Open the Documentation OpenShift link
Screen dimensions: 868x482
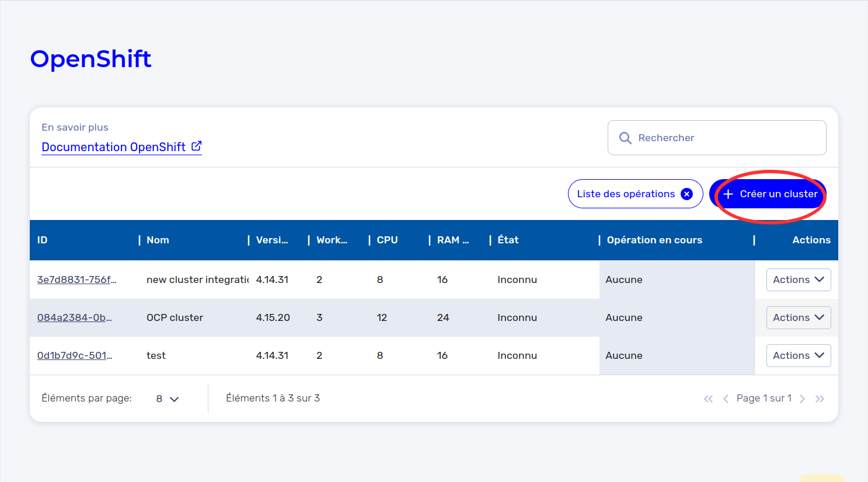(121, 147)
